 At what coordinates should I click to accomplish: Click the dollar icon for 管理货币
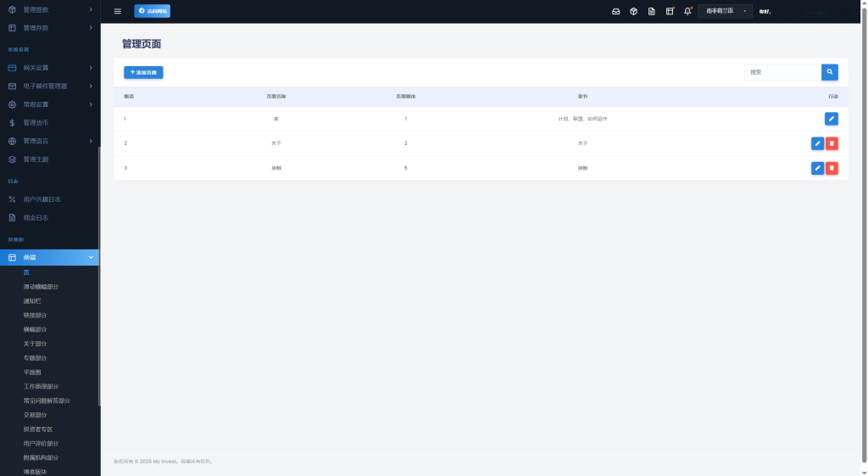12,123
